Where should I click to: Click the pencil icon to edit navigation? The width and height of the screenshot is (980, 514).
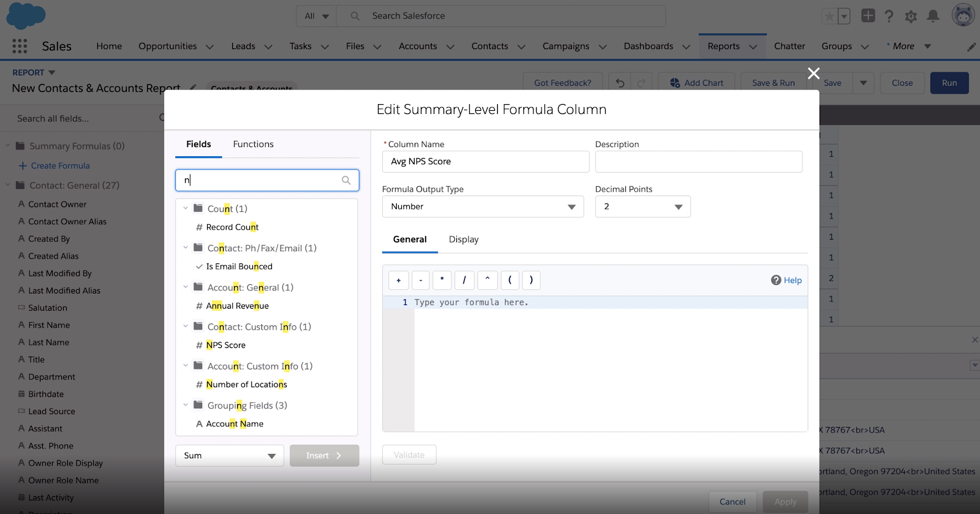click(971, 47)
